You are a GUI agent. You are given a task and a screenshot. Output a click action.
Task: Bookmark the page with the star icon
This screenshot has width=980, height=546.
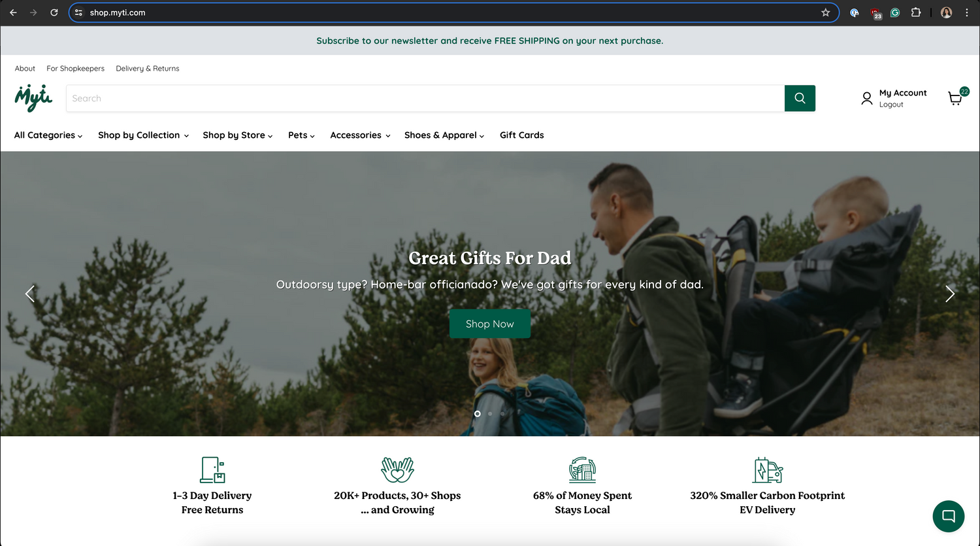pos(825,12)
